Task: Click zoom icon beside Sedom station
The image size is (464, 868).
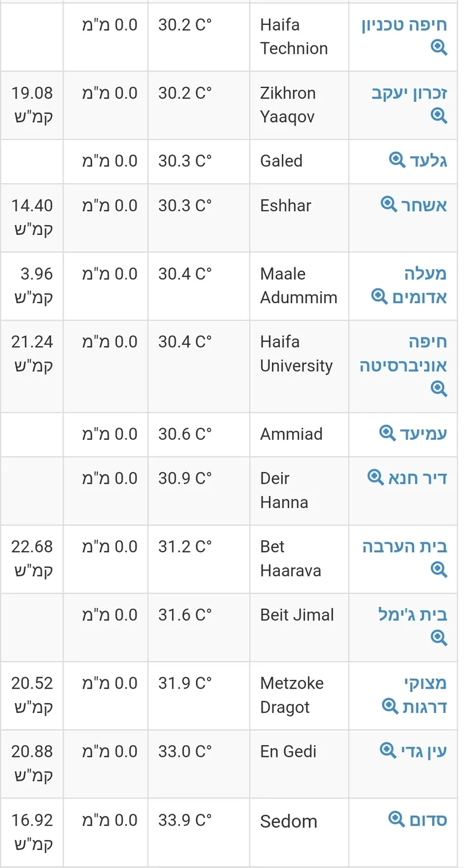Action: point(396,819)
